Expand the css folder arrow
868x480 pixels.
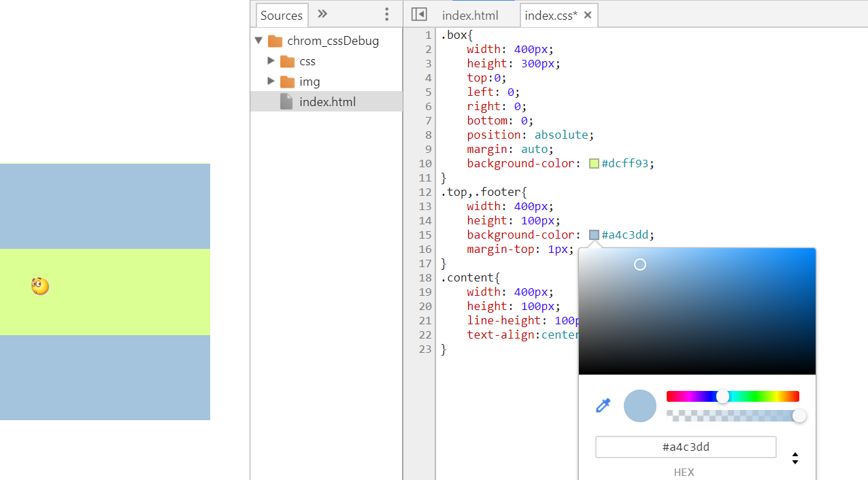[x=271, y=61]
